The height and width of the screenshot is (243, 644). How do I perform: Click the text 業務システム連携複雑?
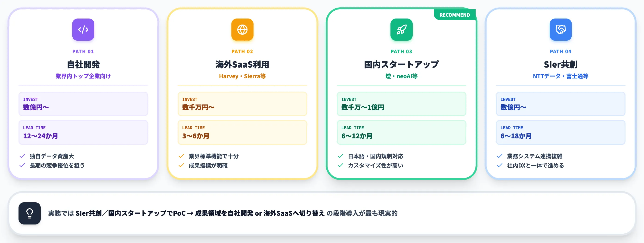coord(535,156)
